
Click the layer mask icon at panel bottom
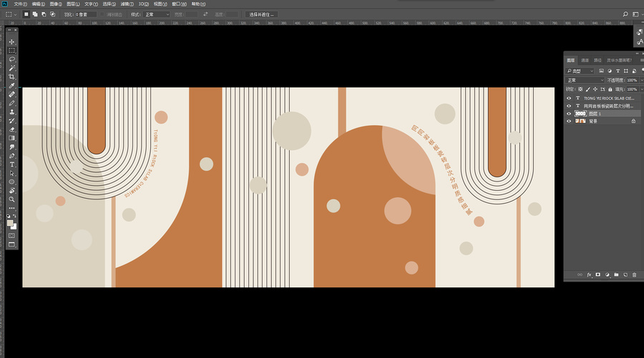(598, 275)
